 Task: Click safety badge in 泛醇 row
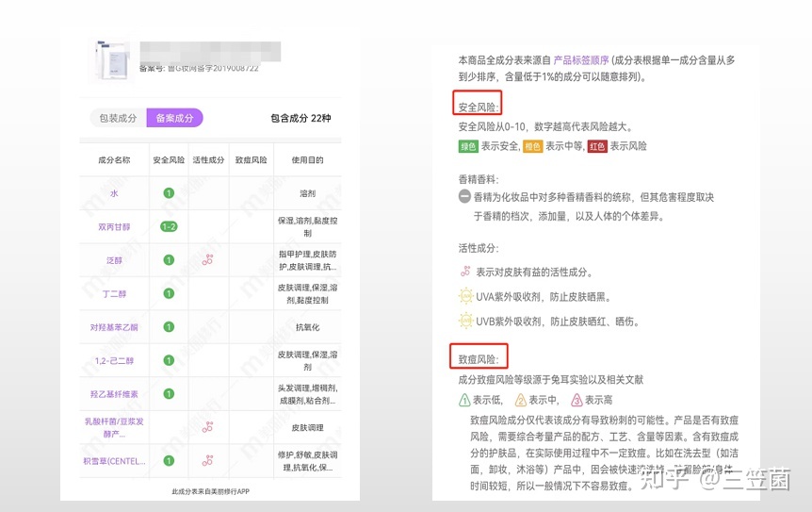169,259
